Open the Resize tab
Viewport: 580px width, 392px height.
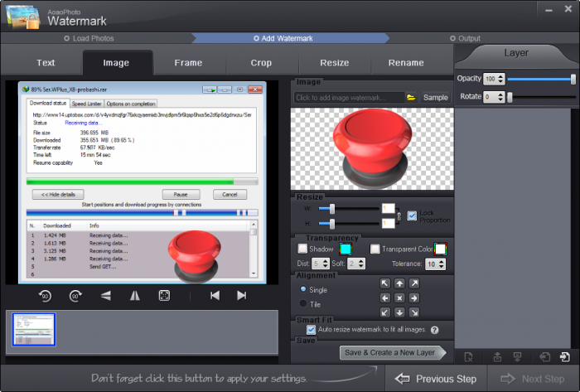pos(335,63)
